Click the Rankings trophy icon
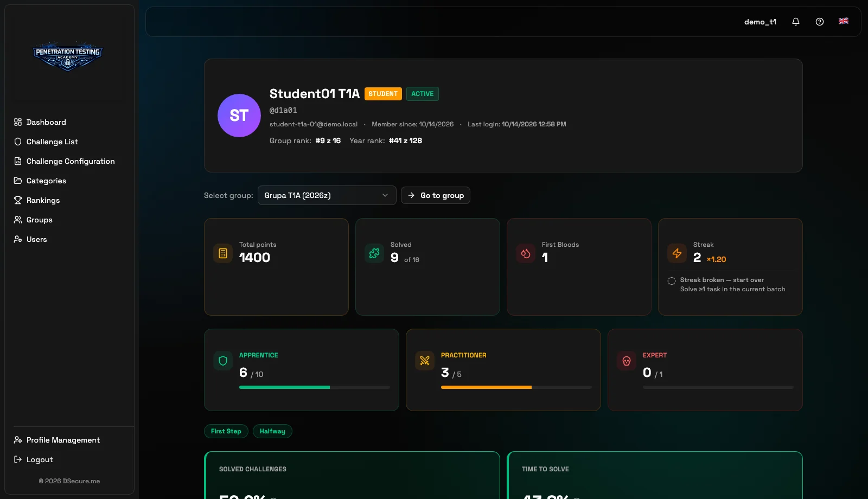 pyautogui.click(x=18, y=200)
